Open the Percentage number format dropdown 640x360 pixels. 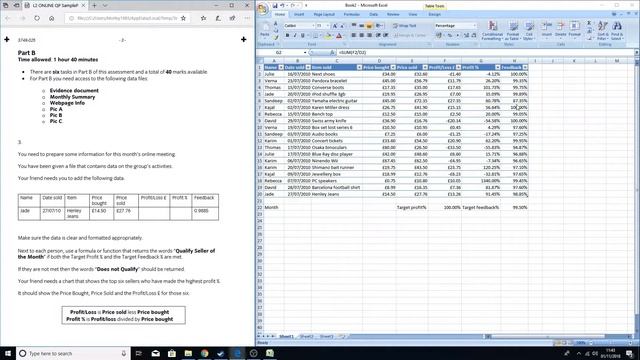pyautogui.click(x=474, y=26)
